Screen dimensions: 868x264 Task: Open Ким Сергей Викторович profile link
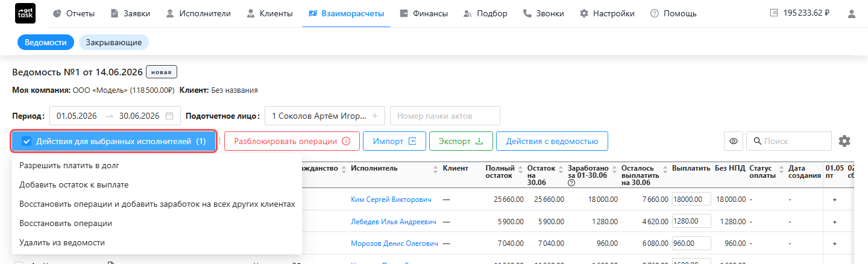click(391, 199)
